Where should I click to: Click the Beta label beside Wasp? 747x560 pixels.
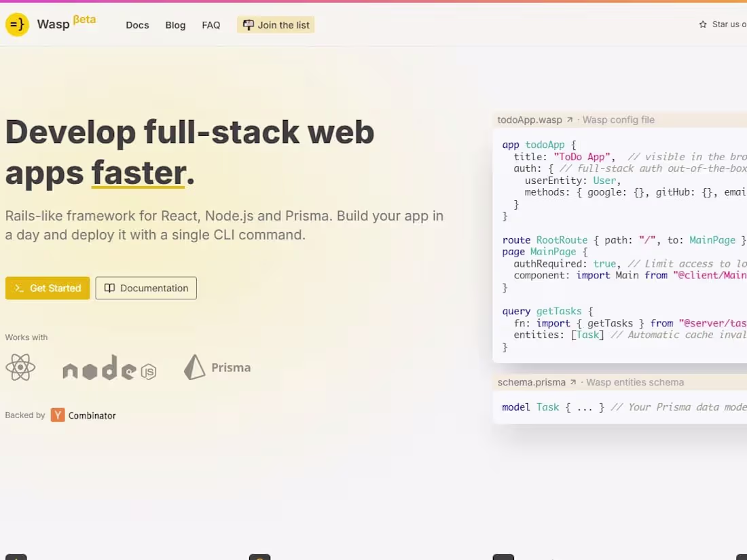click(84, 19)
